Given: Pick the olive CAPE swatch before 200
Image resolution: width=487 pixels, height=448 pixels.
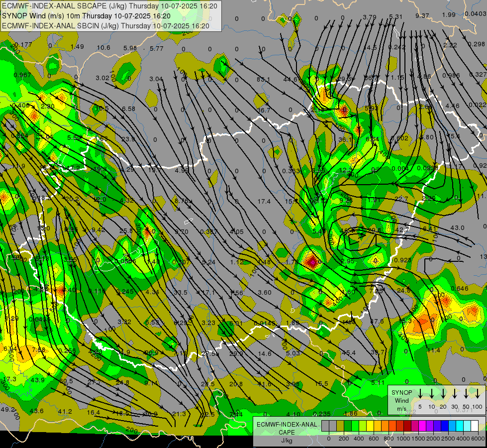Looking at the screenshot, I should click(340, 426).
